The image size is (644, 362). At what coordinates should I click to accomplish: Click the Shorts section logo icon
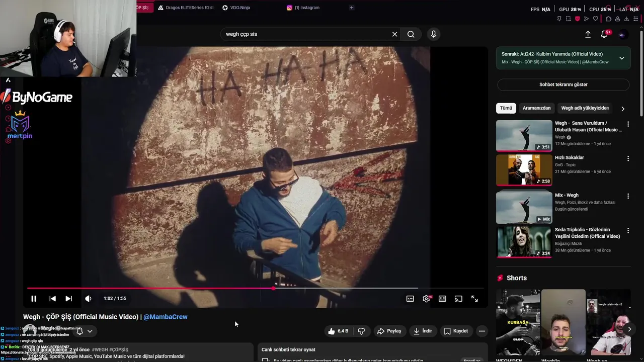(500, 278)
